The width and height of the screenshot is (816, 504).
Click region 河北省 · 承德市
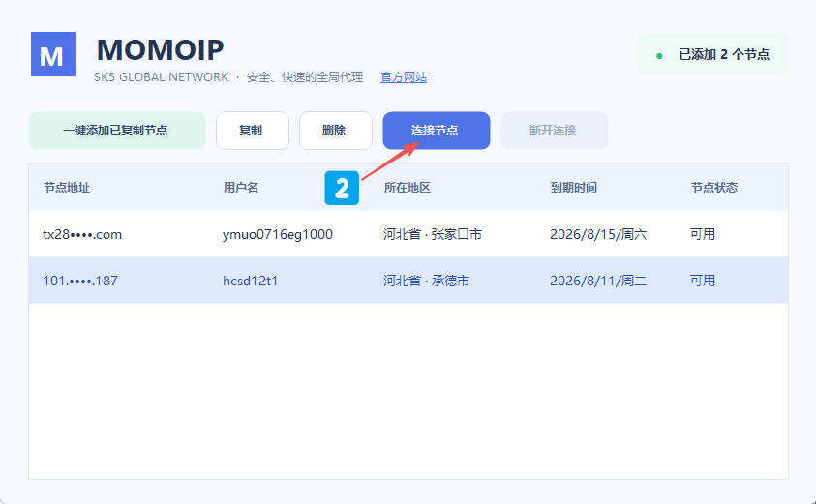pyautogui.click(x=426, y=281)
